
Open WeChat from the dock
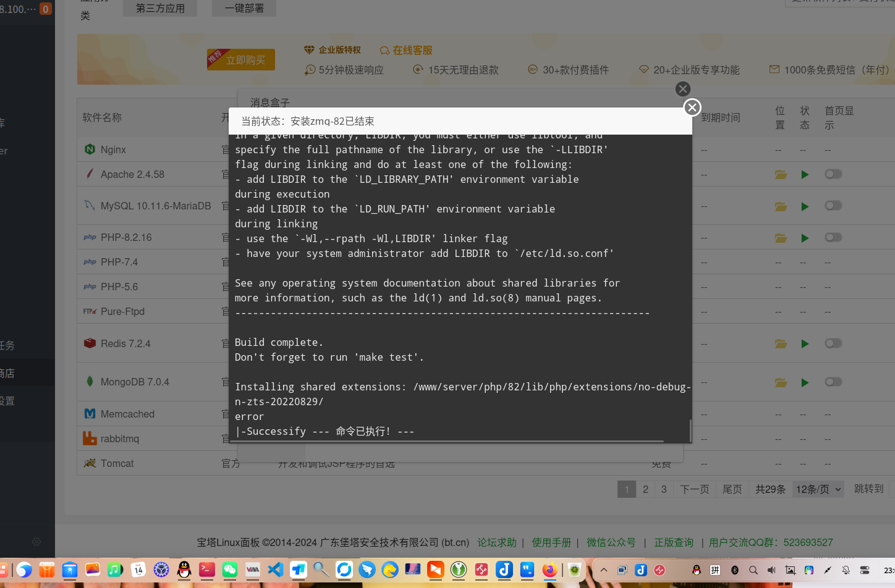point(230,569)
